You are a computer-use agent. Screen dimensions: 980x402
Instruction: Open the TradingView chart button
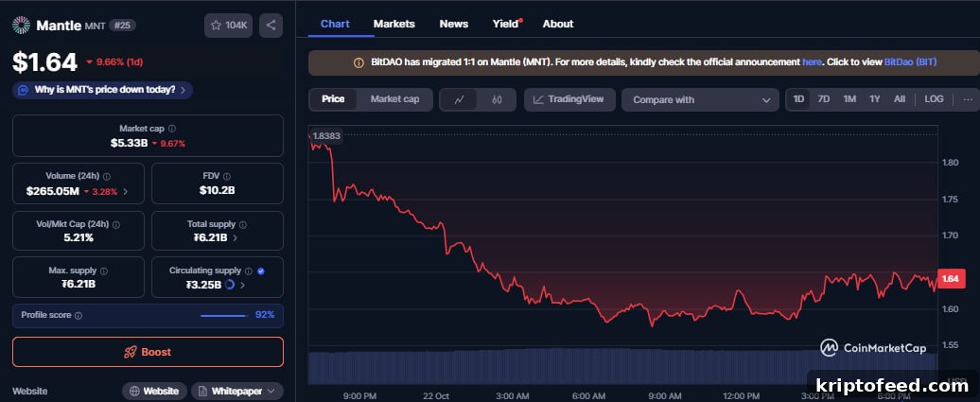tap(569, 99)
